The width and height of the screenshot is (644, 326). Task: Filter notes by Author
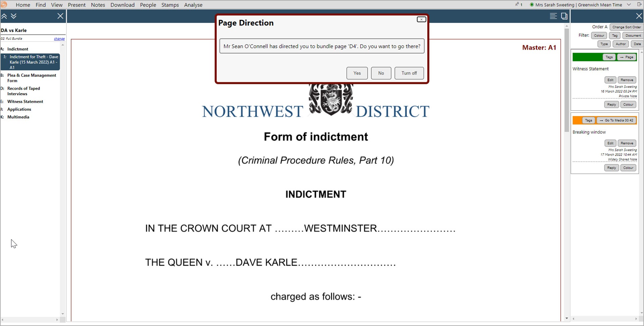(x=621, y=44)
